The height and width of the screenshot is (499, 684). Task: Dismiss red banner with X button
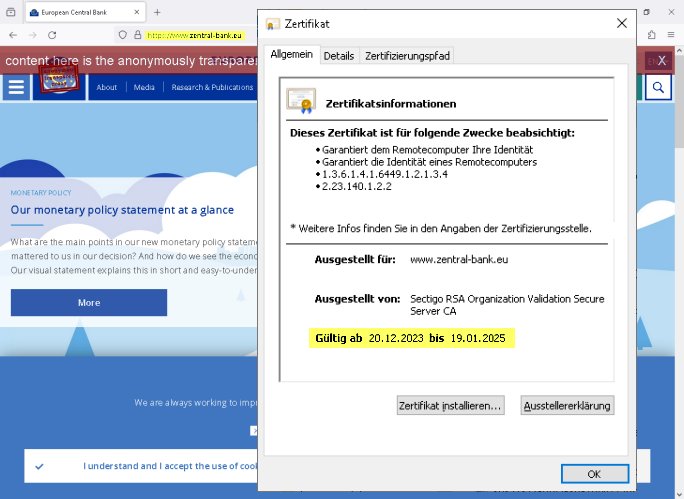tap(662, 61)
